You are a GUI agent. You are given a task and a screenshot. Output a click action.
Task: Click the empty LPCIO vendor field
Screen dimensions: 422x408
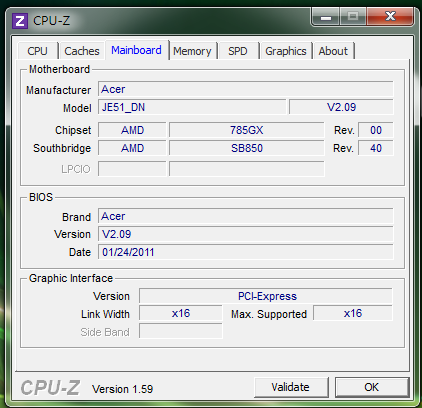click(132, 169)
